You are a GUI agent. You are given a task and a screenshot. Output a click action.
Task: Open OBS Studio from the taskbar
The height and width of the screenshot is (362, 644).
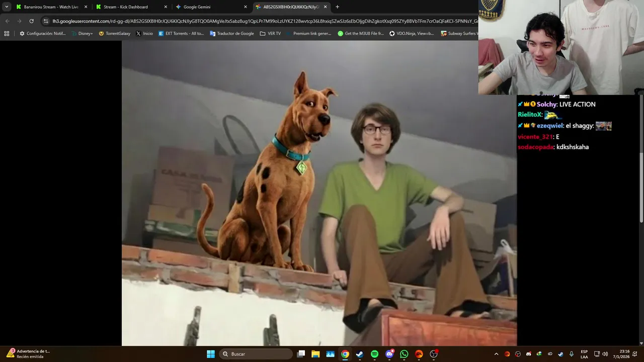434,354
